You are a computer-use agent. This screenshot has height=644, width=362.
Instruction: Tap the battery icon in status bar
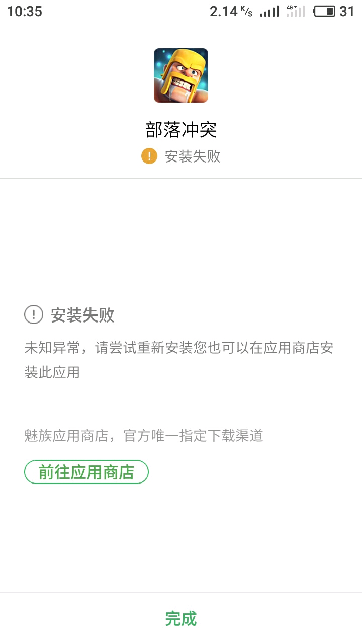coord(325,11)
